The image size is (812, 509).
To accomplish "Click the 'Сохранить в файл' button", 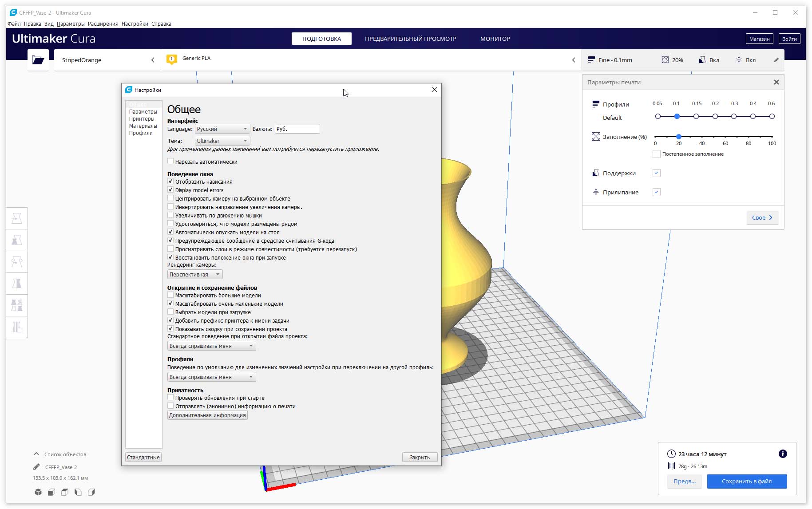I will click(747, 481).
